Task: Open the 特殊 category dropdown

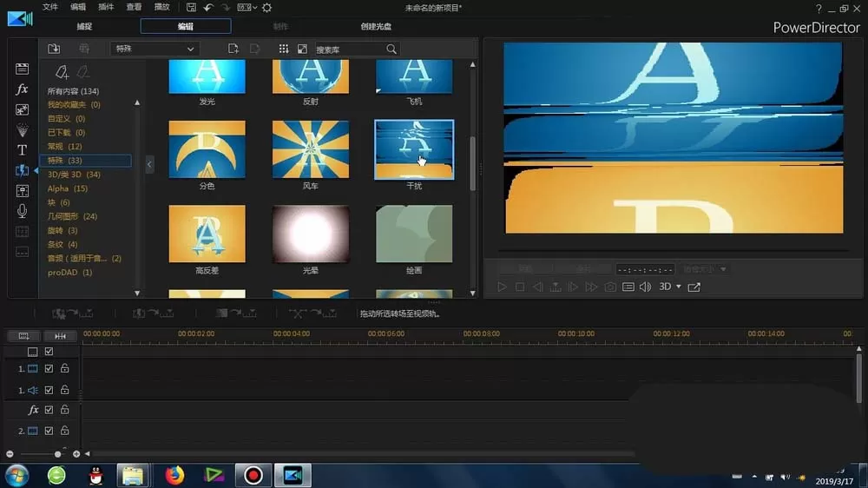Action: (155, 49)
